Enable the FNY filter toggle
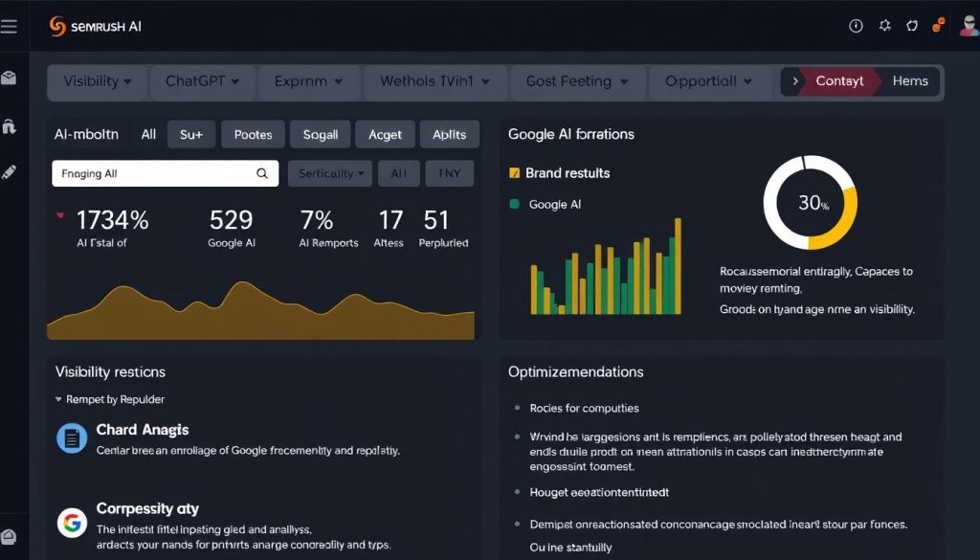Image resolution: width=980 pixels, height=560 pixels. coord(449,173)
